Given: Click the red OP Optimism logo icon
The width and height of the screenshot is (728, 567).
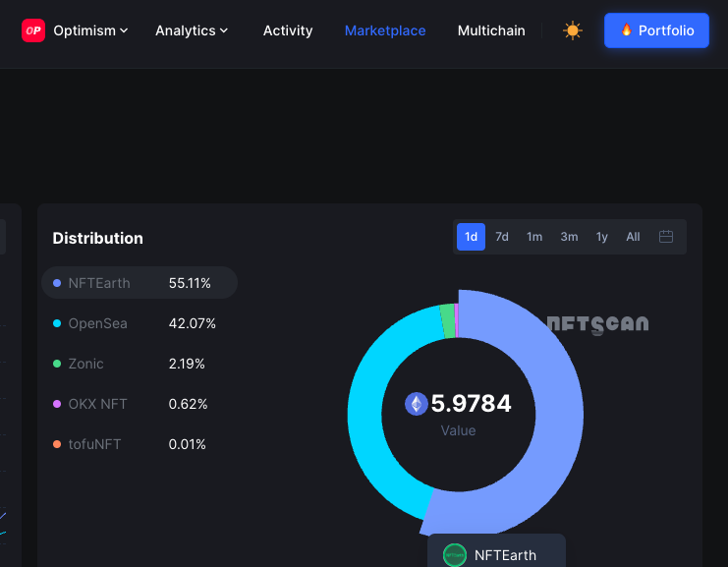Looking at the screenshot, I should pyautogui.click(x=33, y=30).
